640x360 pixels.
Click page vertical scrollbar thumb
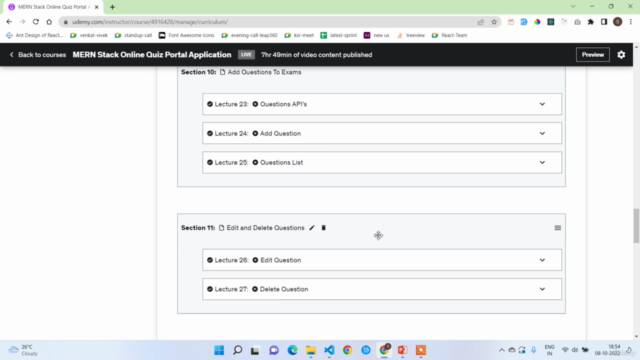tap(636, 225)
